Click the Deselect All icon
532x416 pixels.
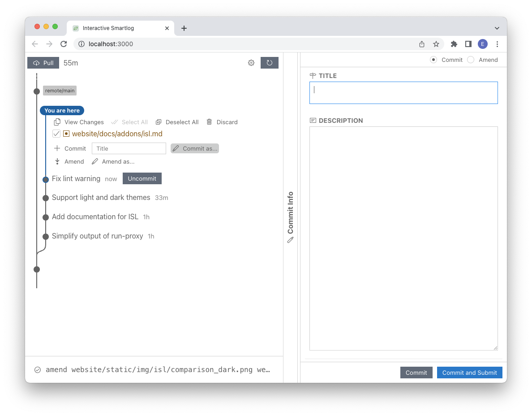pos(158,121)
